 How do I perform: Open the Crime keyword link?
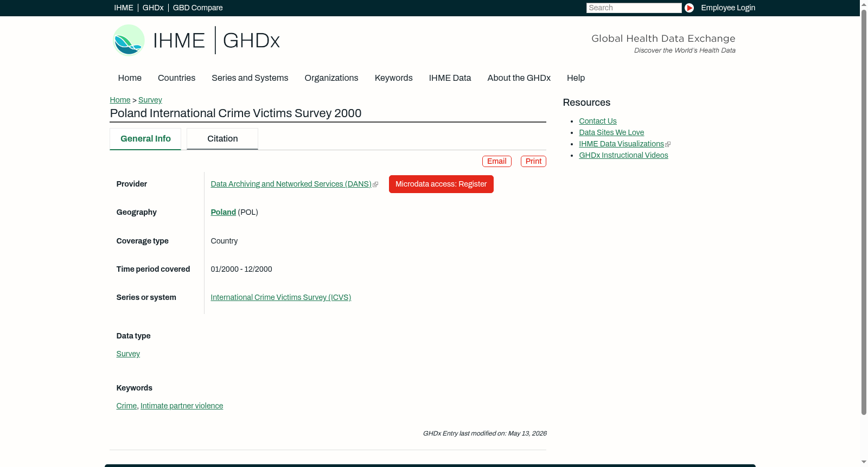(x=126, y=406)
